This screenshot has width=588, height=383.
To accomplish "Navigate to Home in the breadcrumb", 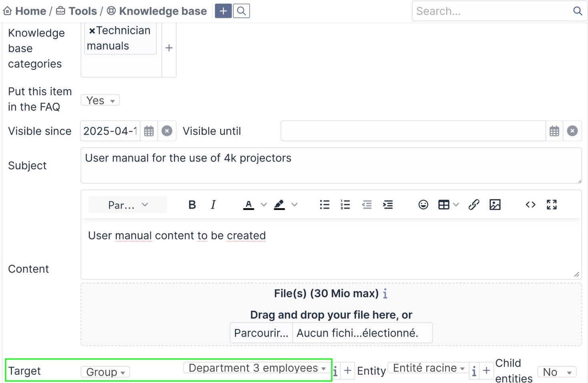I will 30,11.
